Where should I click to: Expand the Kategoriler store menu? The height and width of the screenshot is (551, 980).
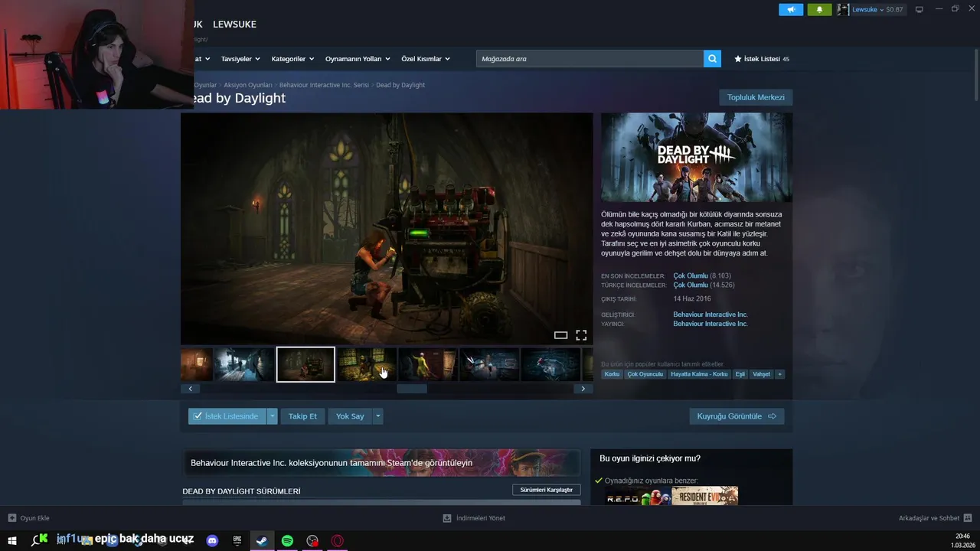[292, 59]
